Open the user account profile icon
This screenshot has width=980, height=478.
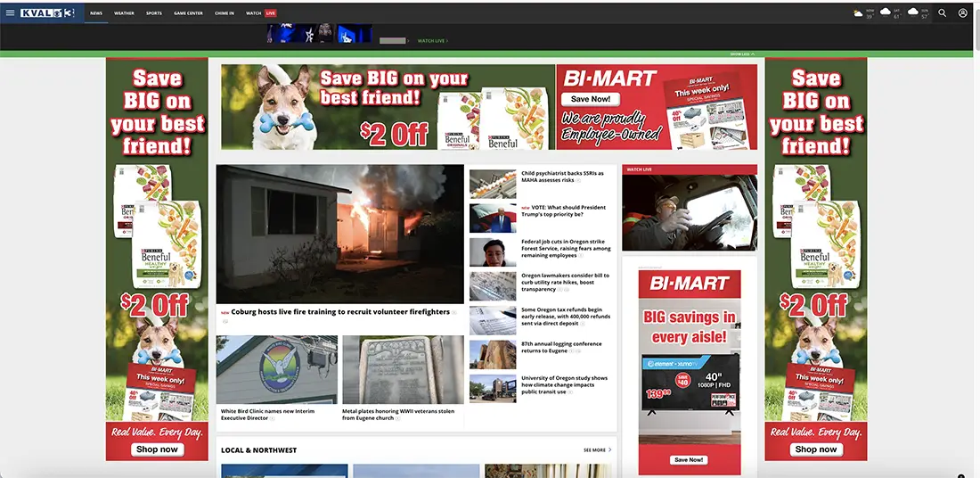[x=962, y=12]
